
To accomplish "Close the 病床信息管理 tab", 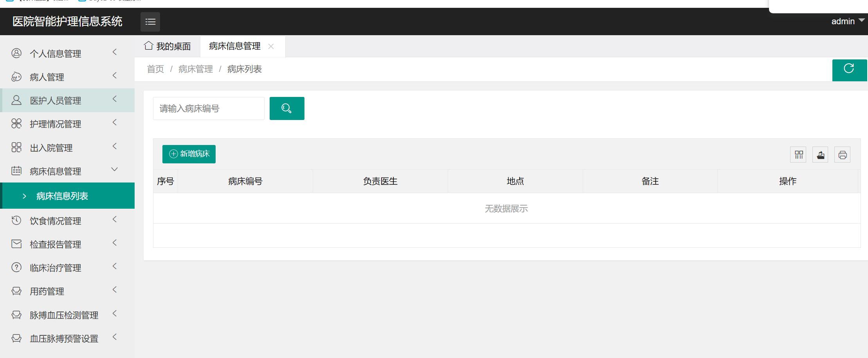I will tap(270, 46).
